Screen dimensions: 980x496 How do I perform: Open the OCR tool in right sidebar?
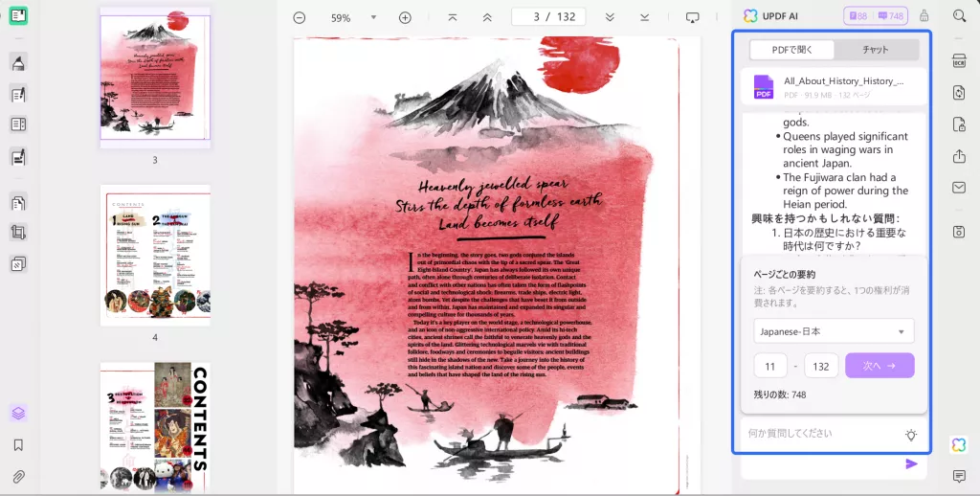pyautogui.click(x=959, y=60)
